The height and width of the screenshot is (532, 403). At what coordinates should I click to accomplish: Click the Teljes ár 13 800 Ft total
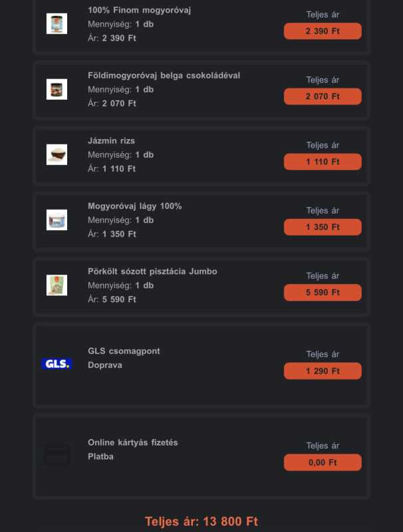(201, 521)
